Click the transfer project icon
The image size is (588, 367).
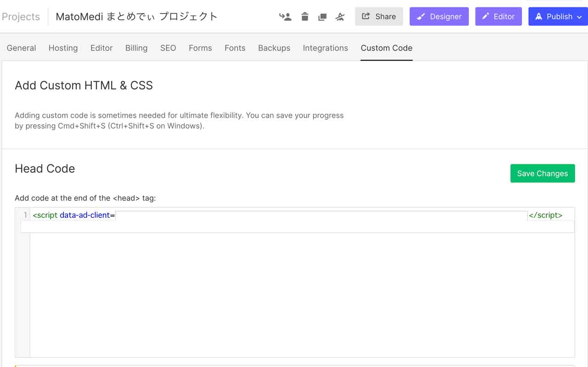(285, 17)
